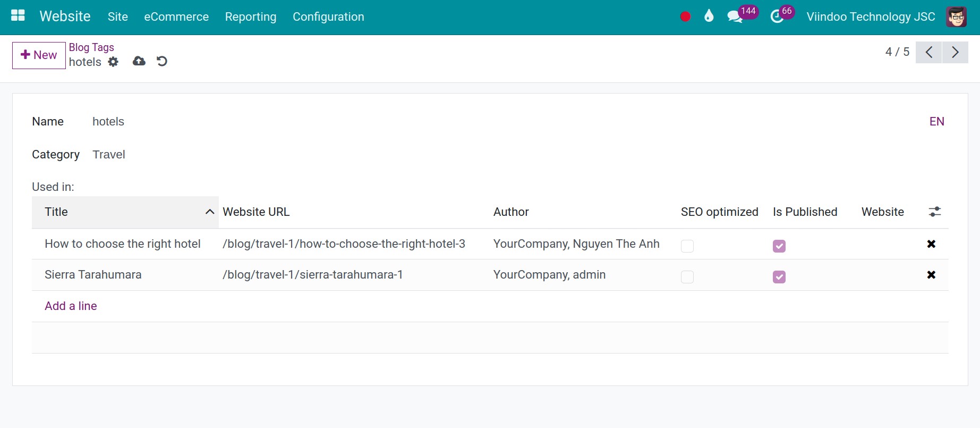Go to the next record arrow
980x428 pixels.
click(x=955, y=52)
